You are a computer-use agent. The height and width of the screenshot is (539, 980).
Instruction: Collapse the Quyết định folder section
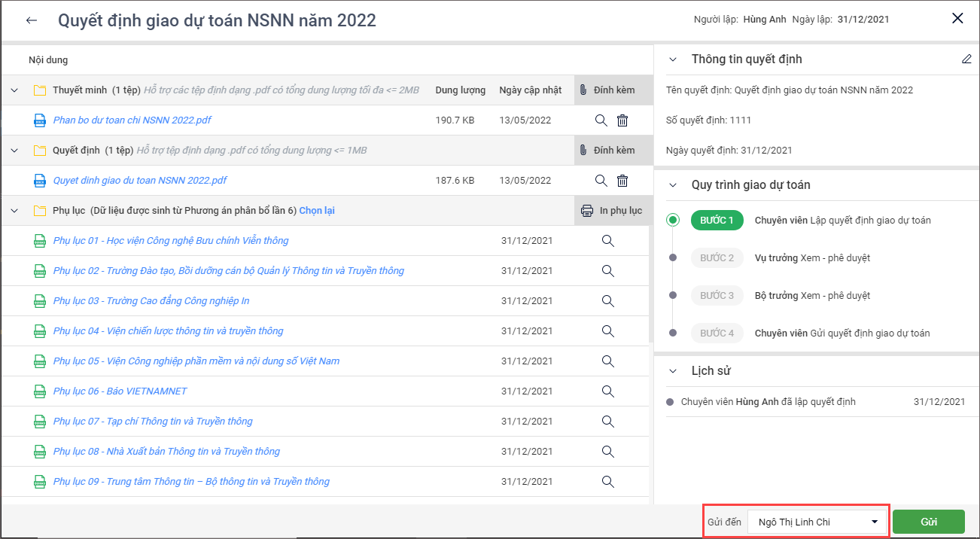tap(14, 151)
